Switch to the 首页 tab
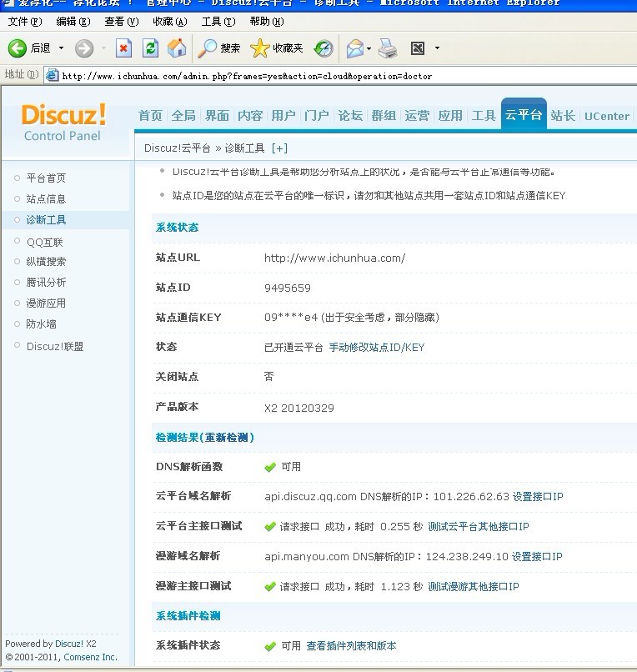The width and height of the screenshot is (637, 672). coord(150,115)
